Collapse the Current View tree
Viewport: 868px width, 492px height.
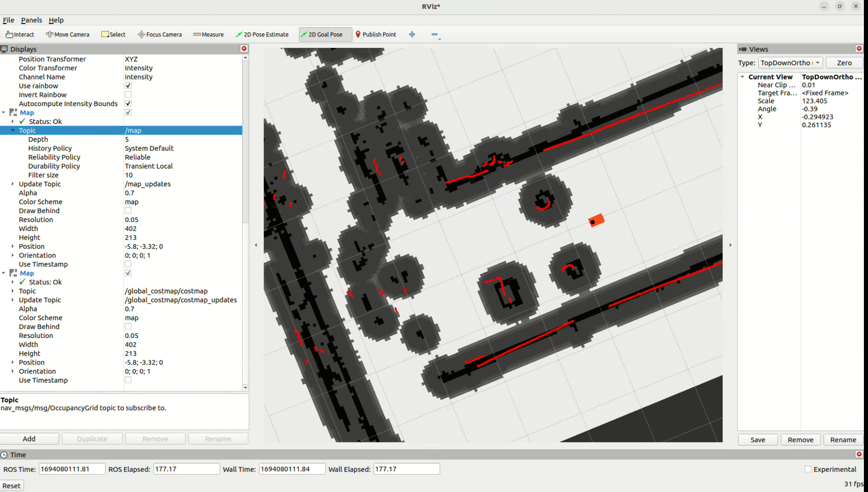(x=742, y=77)
